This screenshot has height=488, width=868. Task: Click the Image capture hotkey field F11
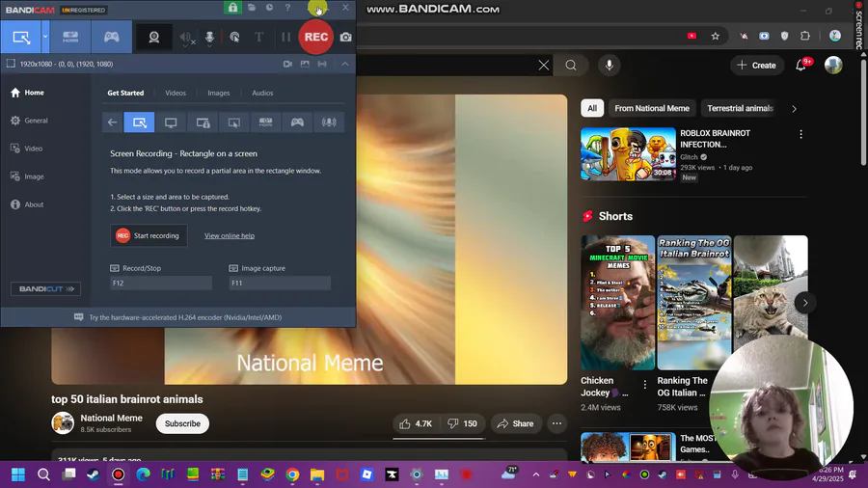(280, 283)
